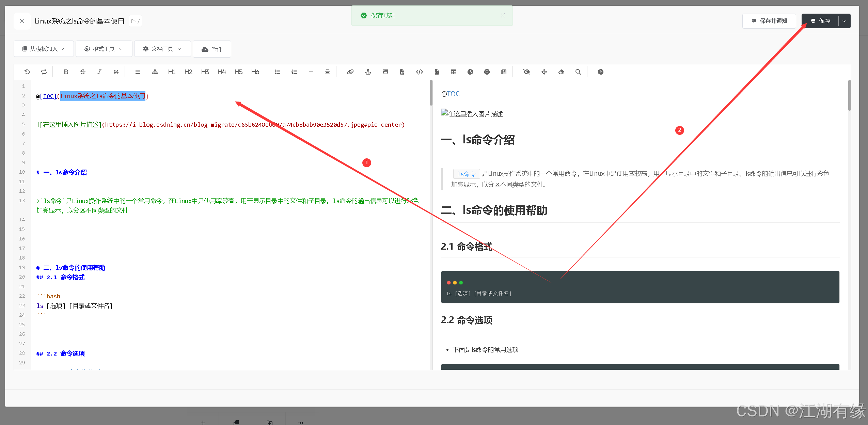Insert an image via the image icon

[x=385, y=72]
